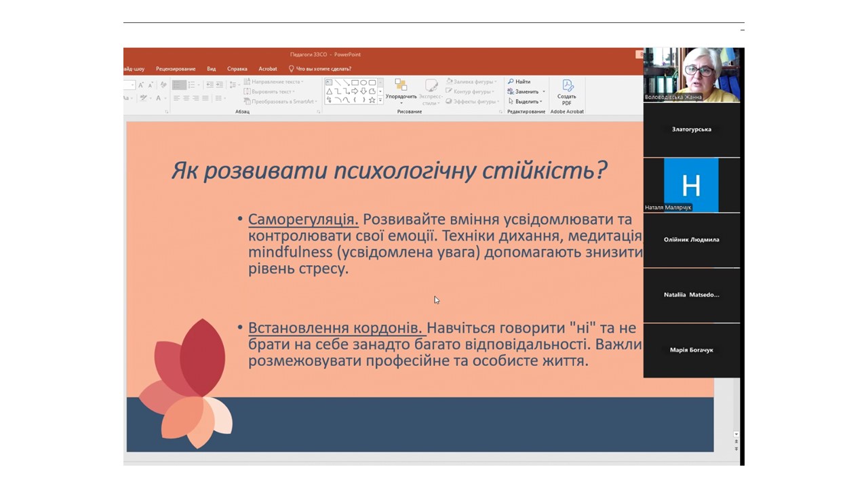The width and height of the screenshot is (868, 488).
Task: Click the Decrease Font Size icon
Action: pos(151,85)
